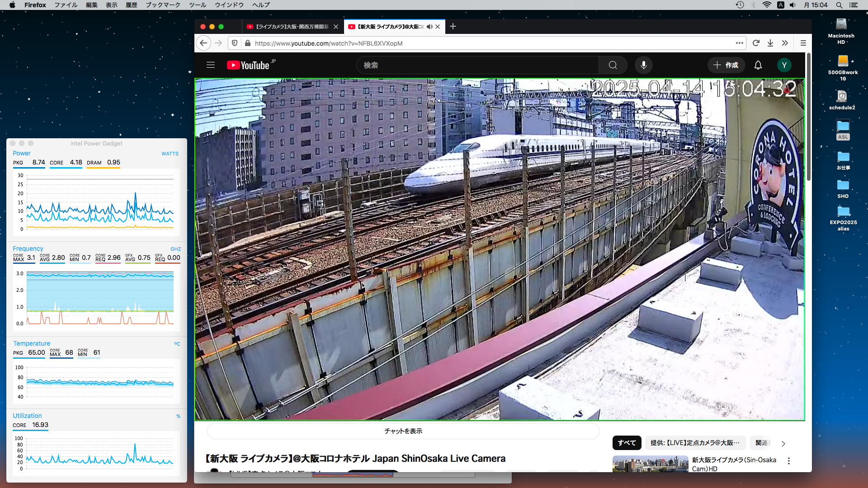Reload the page in Firefox
Image resolution: width=868 pixels, height=488 pixels.
click(x=756, y=43)
